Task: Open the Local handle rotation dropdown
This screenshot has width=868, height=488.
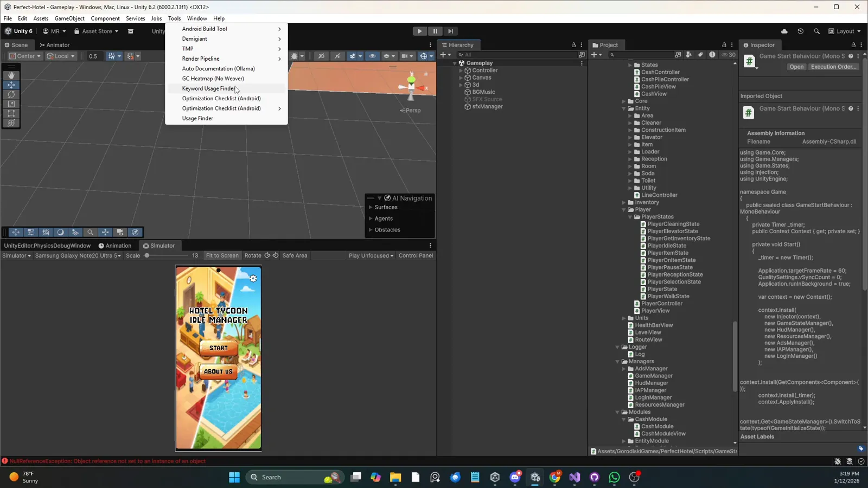Action: (61, 56)
